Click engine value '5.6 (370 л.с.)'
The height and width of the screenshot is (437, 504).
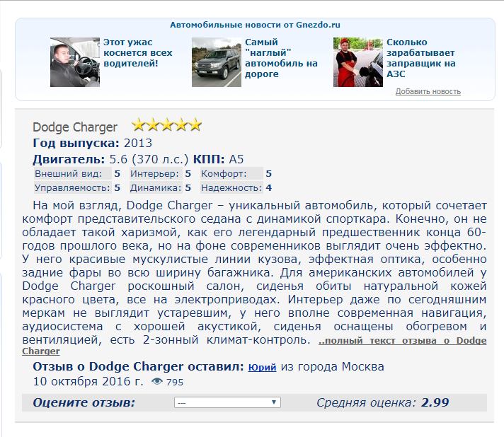click(x=149, y=159)
